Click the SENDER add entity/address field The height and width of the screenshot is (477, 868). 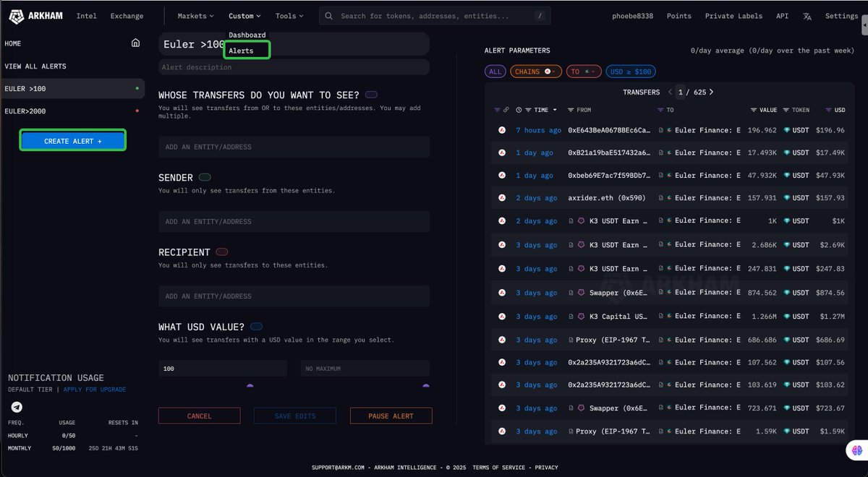294,222
